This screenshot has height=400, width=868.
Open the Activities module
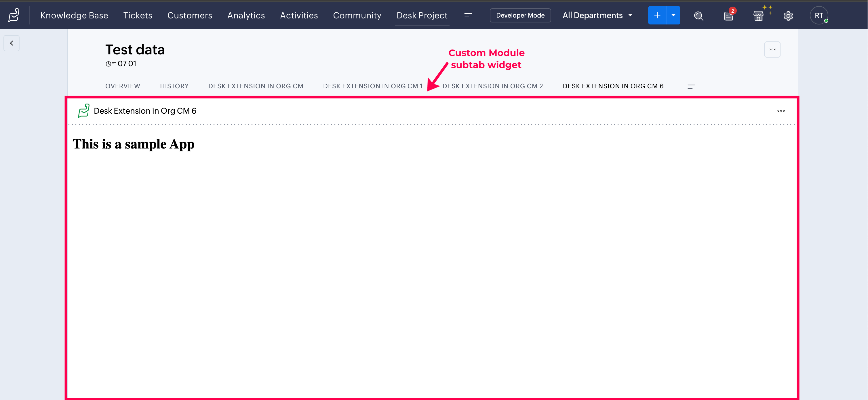pos(299,15)
